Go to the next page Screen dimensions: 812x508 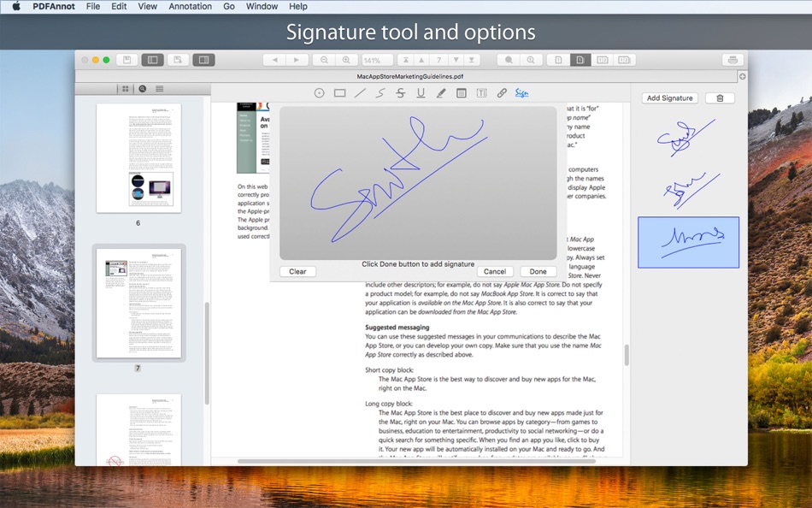(456, 60)
